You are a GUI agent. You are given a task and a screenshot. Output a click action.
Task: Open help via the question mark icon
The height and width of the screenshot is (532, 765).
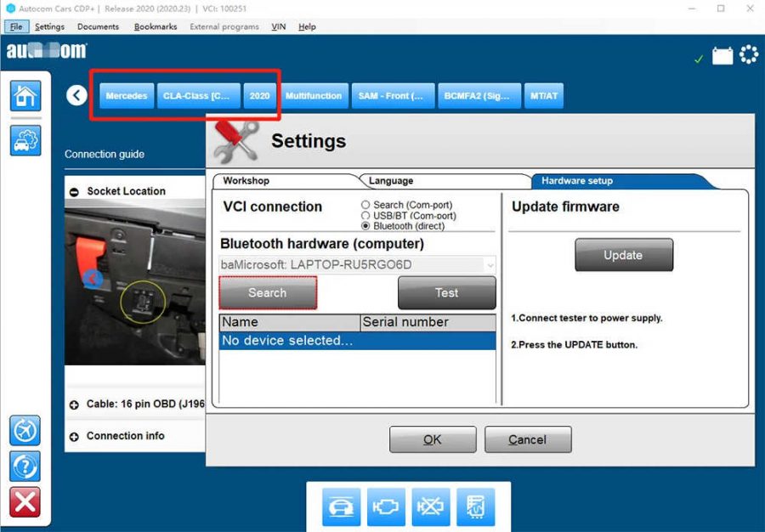[25, 466]
